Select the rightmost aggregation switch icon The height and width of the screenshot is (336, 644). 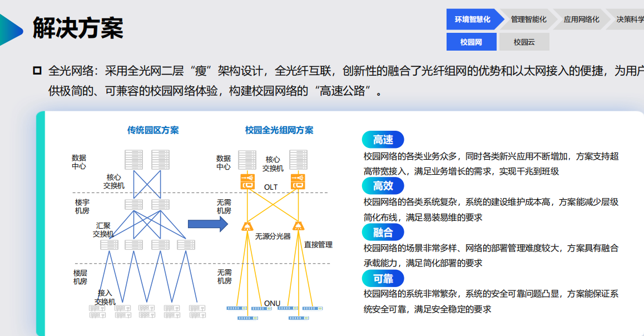click(x=186, y=245)
